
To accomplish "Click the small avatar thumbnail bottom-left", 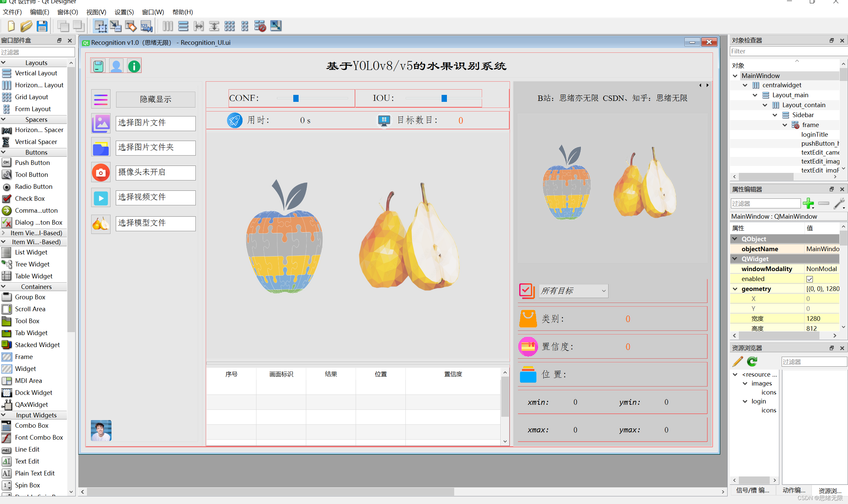I will [x=101, y=430].
